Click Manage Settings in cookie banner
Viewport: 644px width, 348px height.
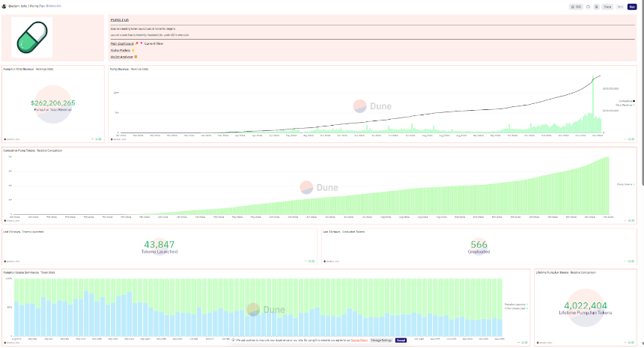tap(381, 341)
